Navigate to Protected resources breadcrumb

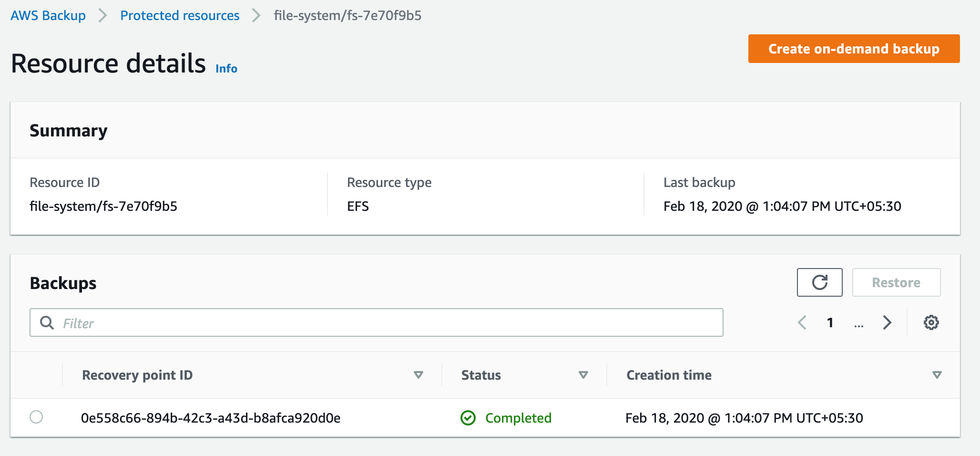[180, 15]
